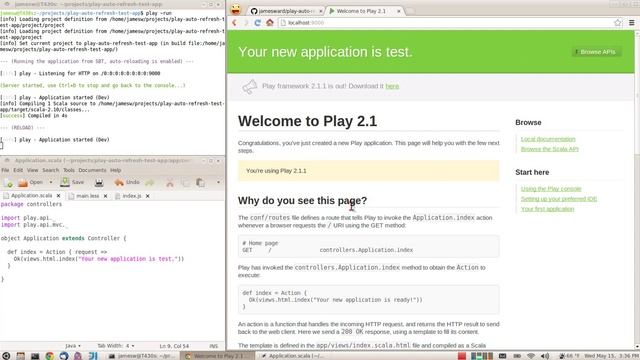The width and height of the screenshot is (640, 360).
Task: Click the 'here' download link
Action: coord(392,86)
